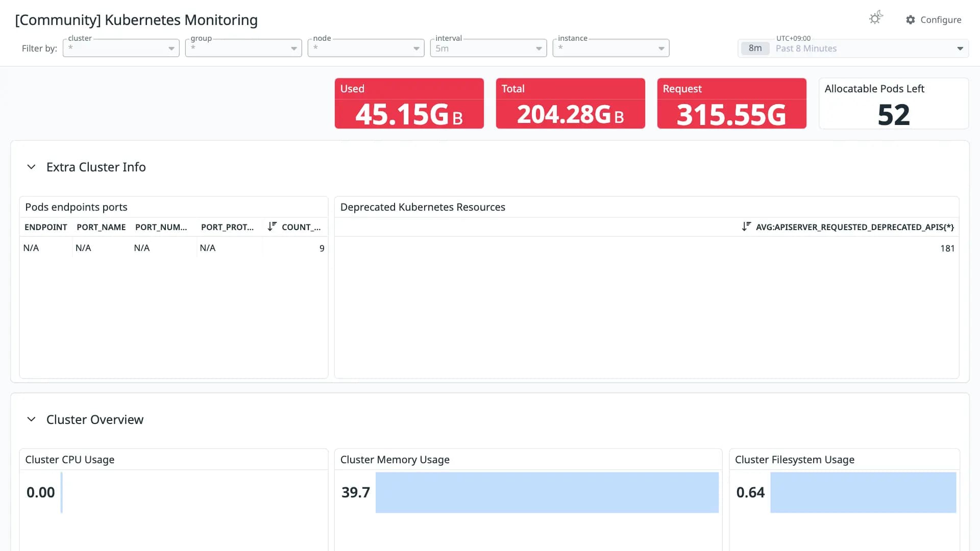Click the Cluster Filesystem Usage 0.64 value
The width and height of the screenshot is (980, 551).
750,492
